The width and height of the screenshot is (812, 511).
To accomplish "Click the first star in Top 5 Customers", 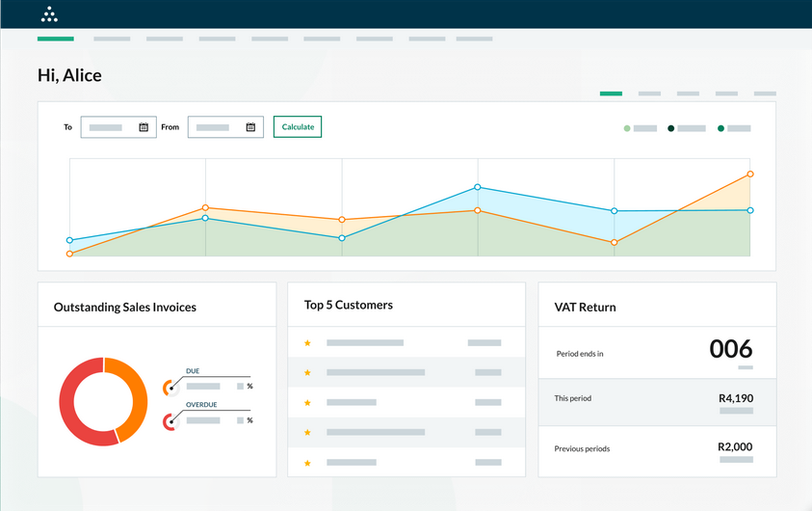I will [307, 342].
